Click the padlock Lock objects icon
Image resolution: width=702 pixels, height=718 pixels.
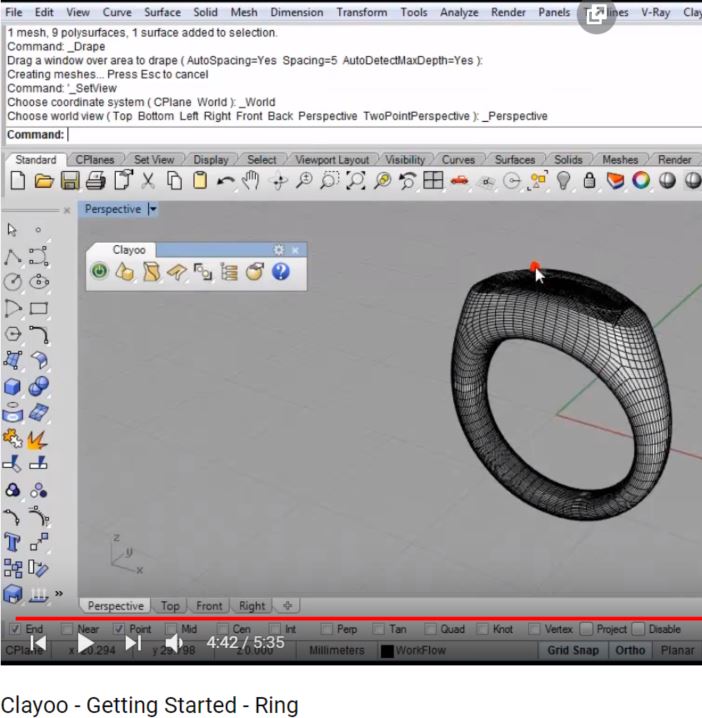pyautogui.click(x=589, y=180)
